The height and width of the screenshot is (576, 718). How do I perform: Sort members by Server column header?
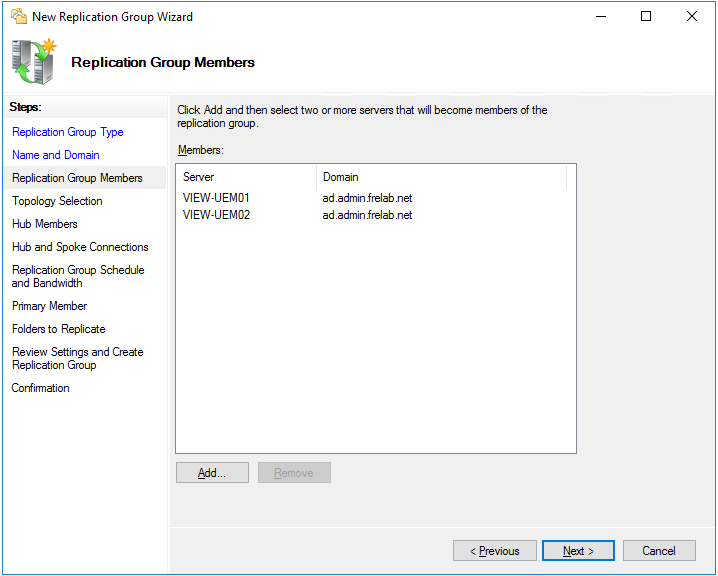[x=246, y=177]
